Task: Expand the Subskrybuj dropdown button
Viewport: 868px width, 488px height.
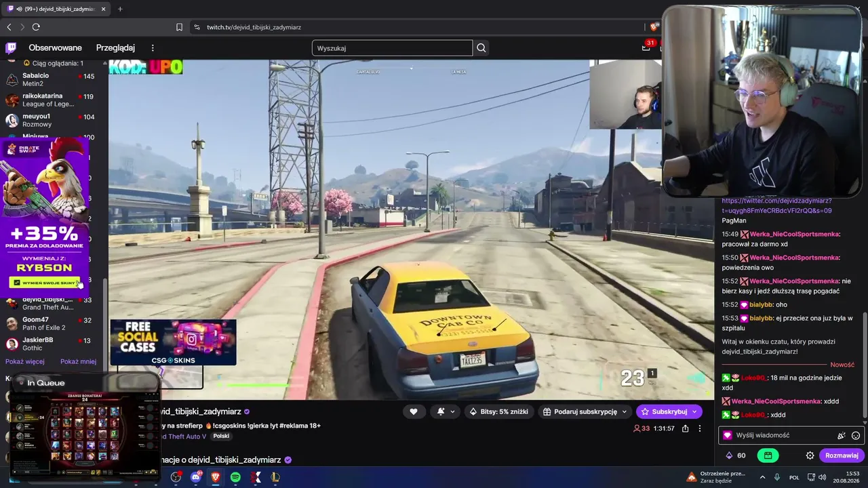Action: pos(695,411)
